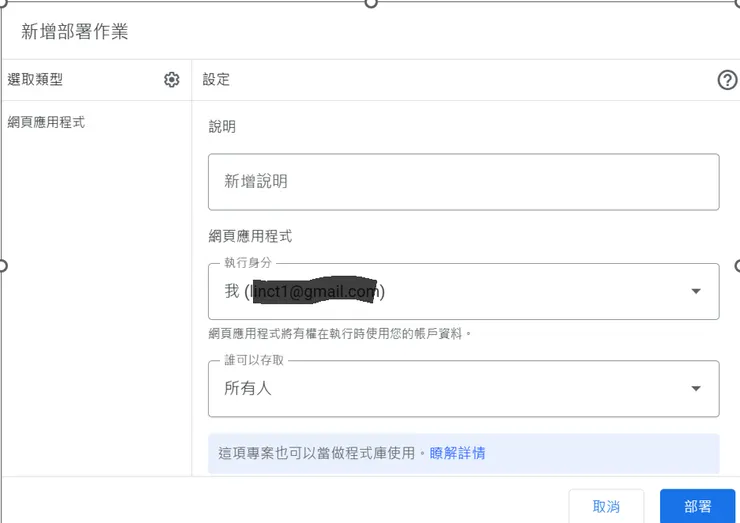Viewport: 740px width, 523px height.
Task: Expand the 執行身分 dropdown arrow
Action: click(x=696, y=291)
